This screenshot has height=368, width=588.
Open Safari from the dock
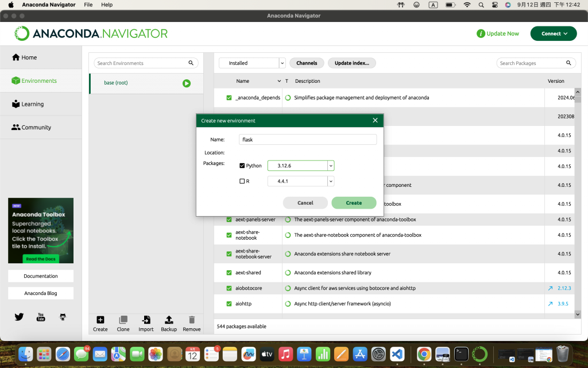tap(63, 354)
